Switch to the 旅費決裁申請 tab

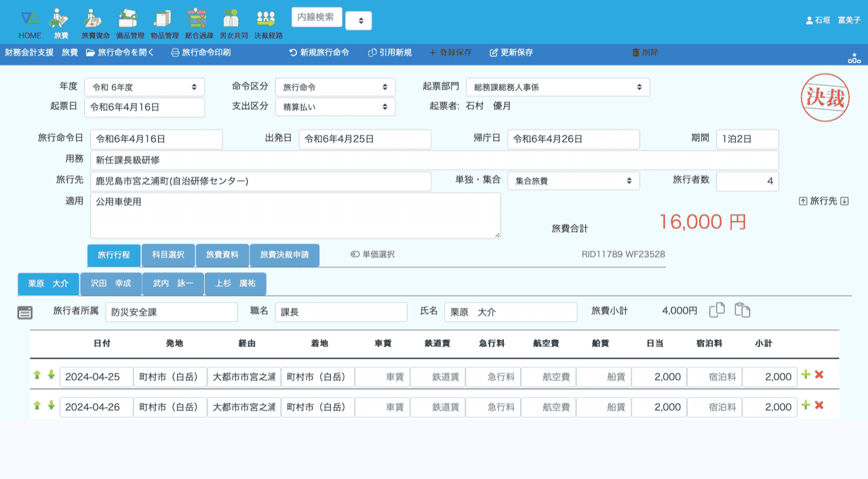tap(284, 255)
